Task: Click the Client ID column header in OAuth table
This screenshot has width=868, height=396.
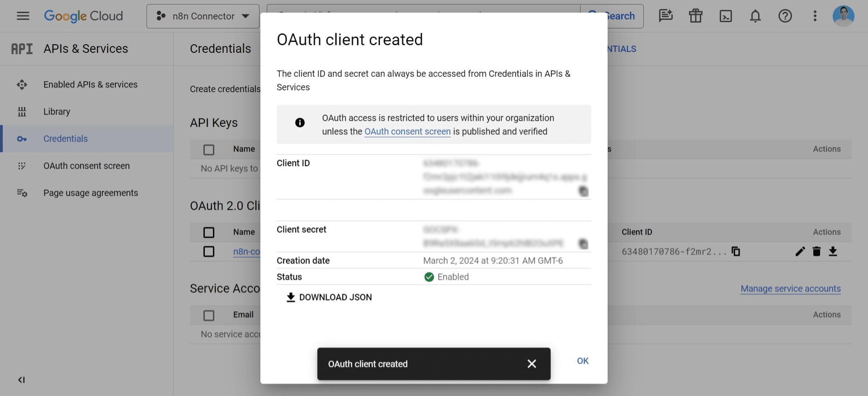Action: (637, 232)
